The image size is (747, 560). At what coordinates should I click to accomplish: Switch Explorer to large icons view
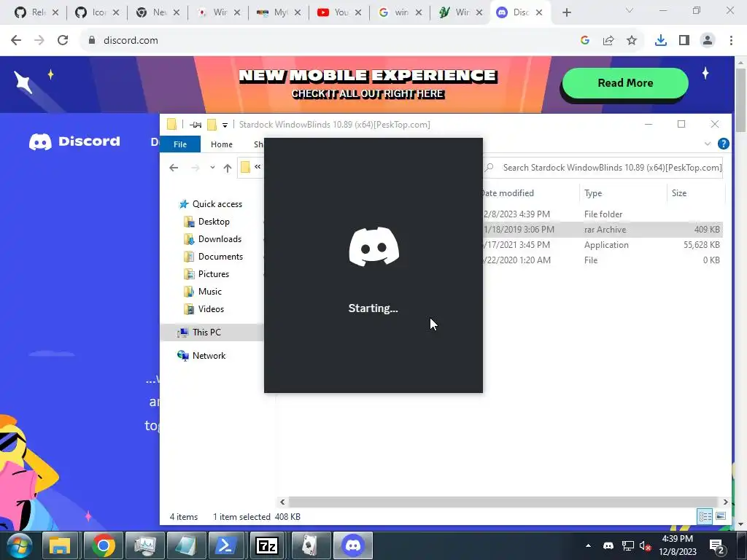(720, 517)
